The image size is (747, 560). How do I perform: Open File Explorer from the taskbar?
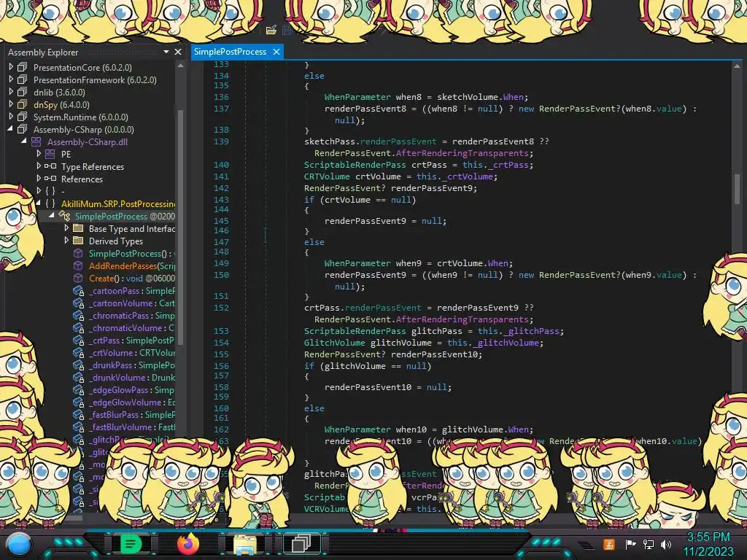tap(244, 544)
